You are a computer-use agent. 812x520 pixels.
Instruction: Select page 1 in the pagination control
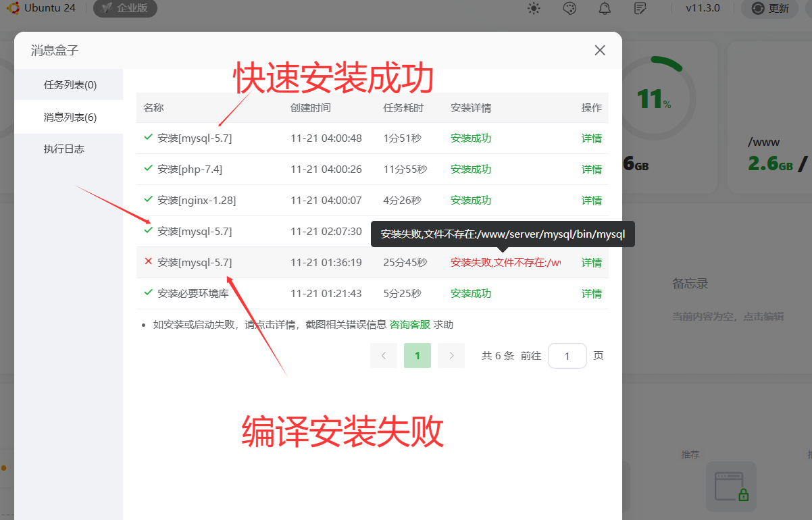(x=417, y=355)
